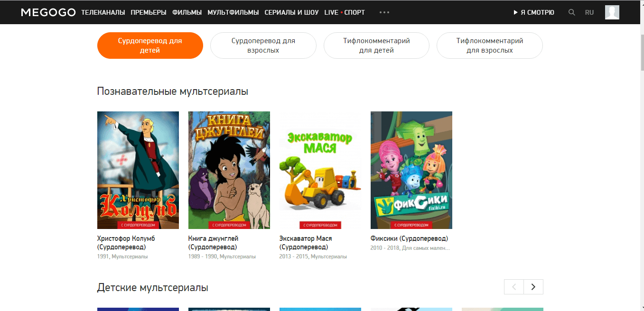This screenshot has height=311, width=644.
Task: Go to СЕРИАЛЫ И ШОУ section
Action: click(291, 12)
